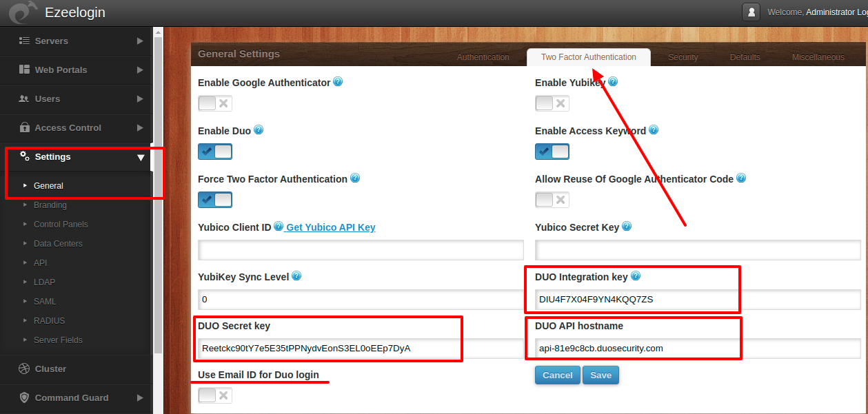Toggle Enable Google Authenticator switch

(x=215, y=103)
